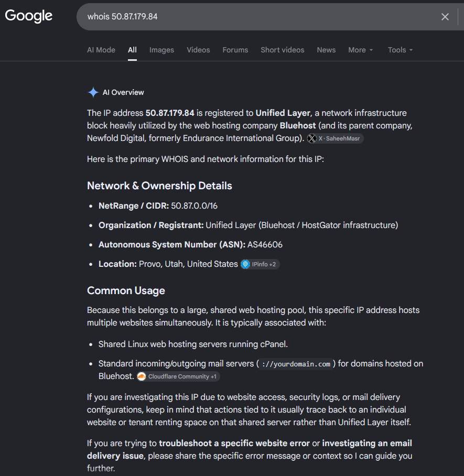
Task: Open the IPinfo +2 sources chip
Action: pos(260,264)
